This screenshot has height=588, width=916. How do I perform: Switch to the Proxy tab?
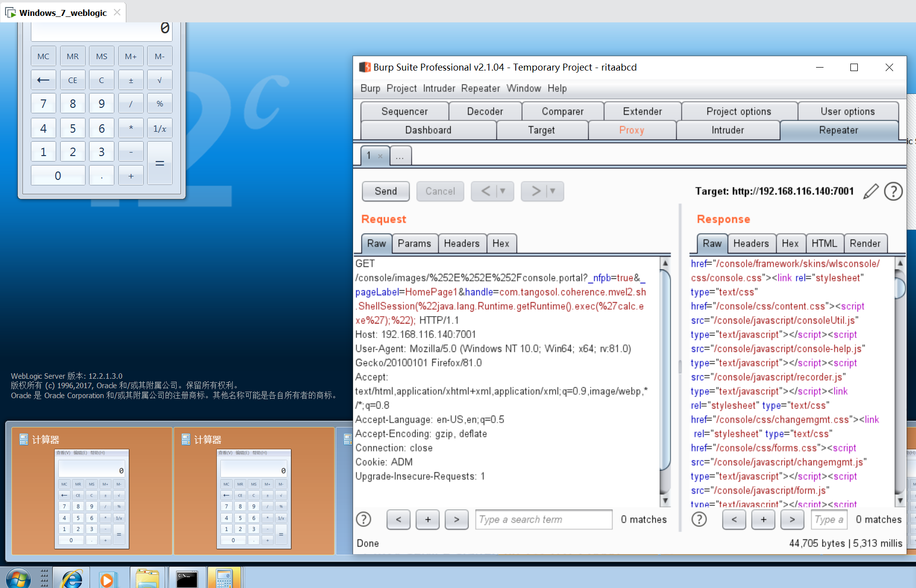pyautogui.click(x=632, y=130)
